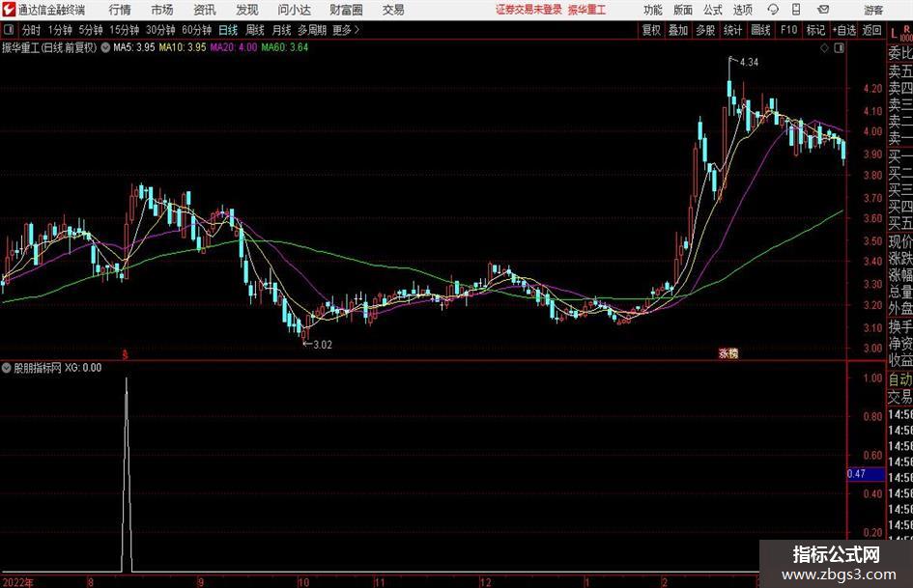Screen dimensions: 913x588
Task: Click the 游客 guest account label
Action: [872, 10]
